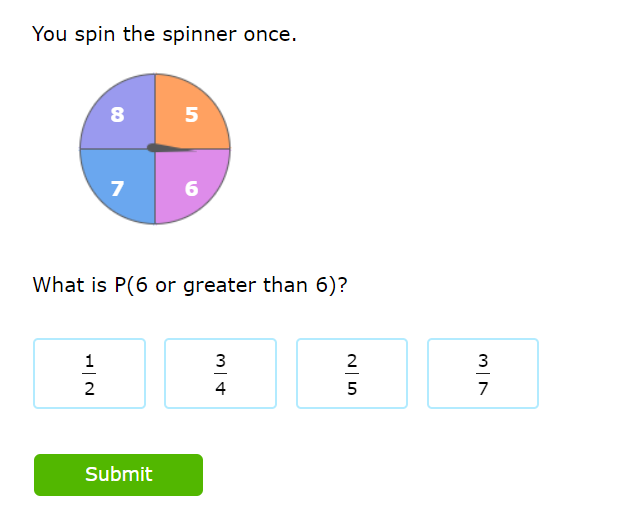Click the white number 5 on the spinner
This screenshot has width=640, height=529.
(x=192, y=114)
